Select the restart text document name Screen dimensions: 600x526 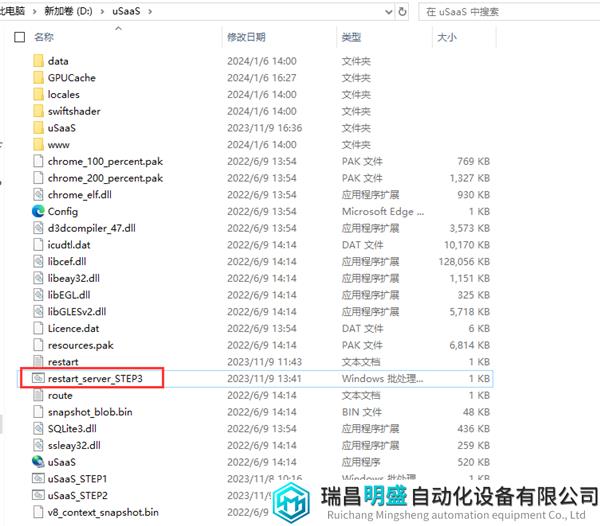point(63,362)
